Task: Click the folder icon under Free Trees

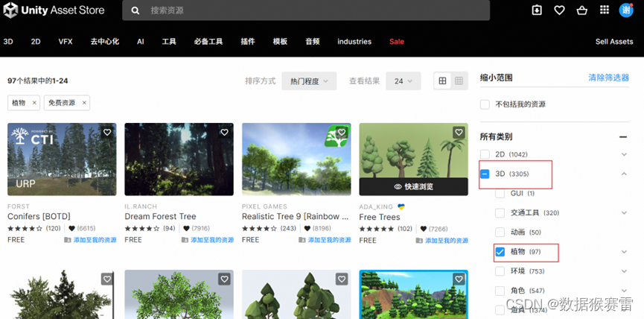Action: click(x=419, y=240)
